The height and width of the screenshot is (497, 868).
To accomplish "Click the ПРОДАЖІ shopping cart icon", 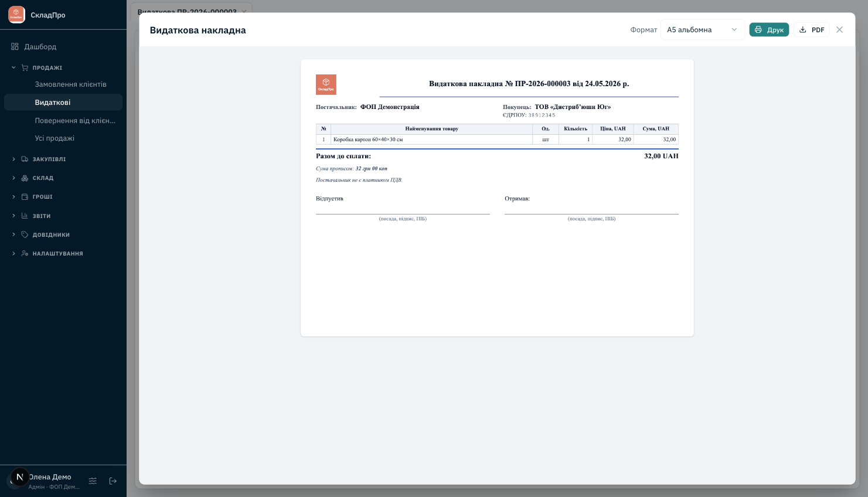I will [x=25, y=67].
